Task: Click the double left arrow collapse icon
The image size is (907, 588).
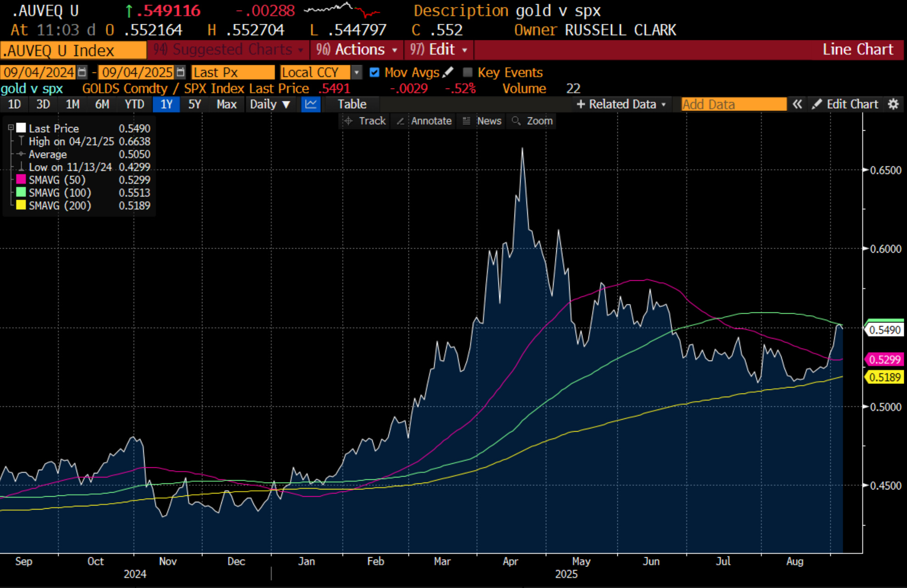Action: [797, 104]
